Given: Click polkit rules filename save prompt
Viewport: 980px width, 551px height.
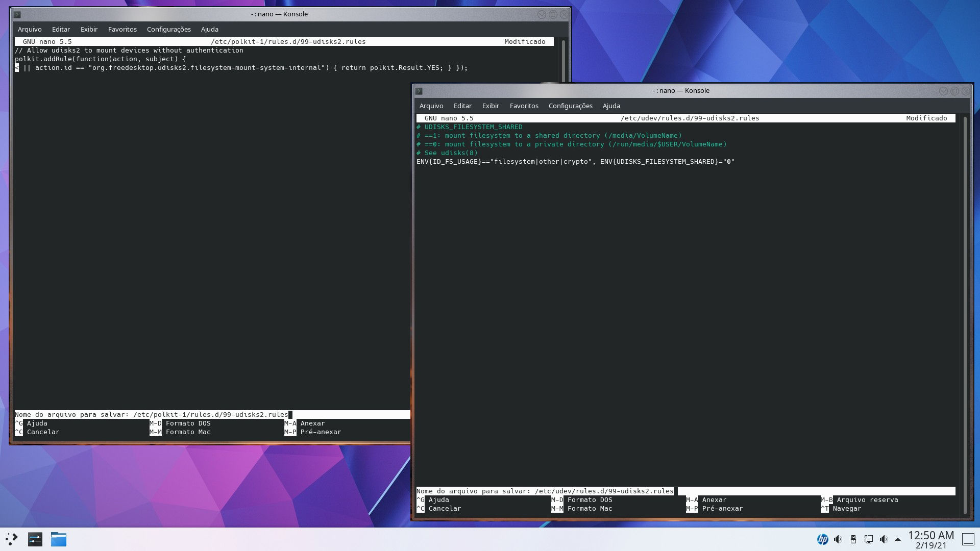Looking at the screenshot, I should pos(210,414).
